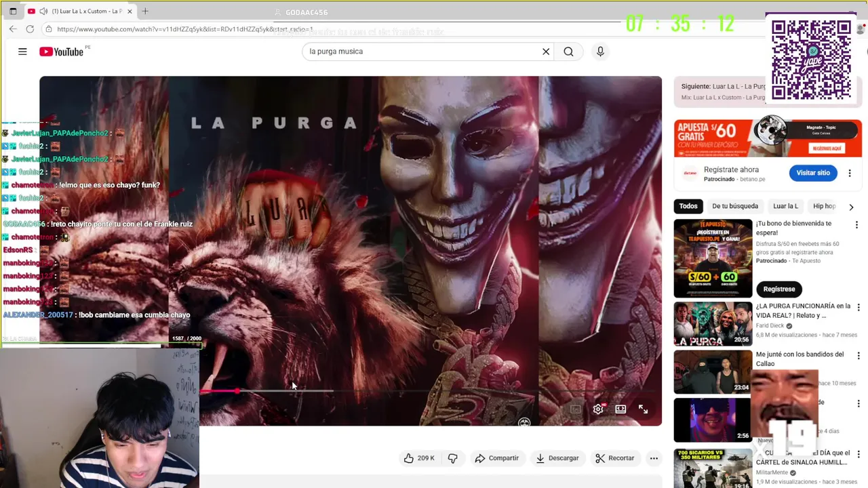The width and height of the screenshot is (868, 488).
Task: Start voice search with the microphone icon
Action: point(600,52)
